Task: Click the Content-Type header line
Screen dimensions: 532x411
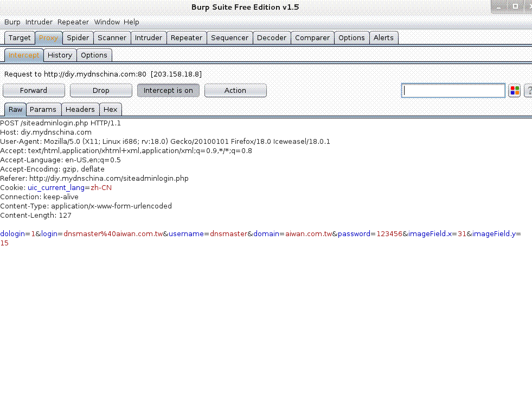Action: 86,206
